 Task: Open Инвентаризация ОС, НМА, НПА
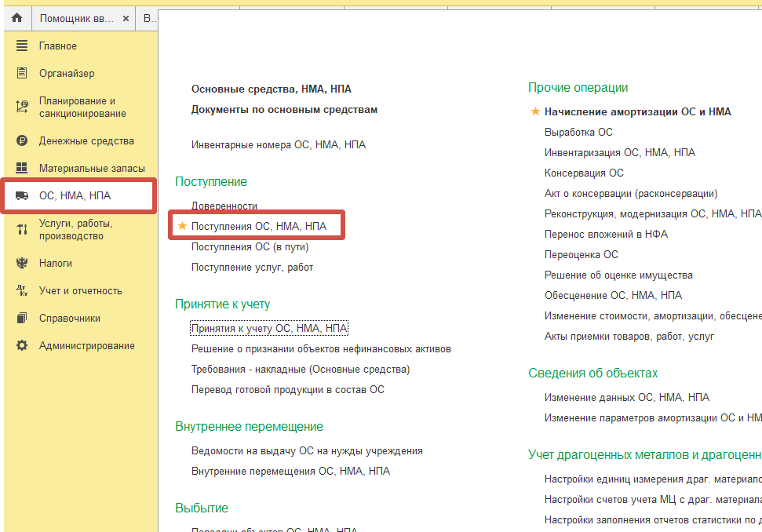point(620,152)
